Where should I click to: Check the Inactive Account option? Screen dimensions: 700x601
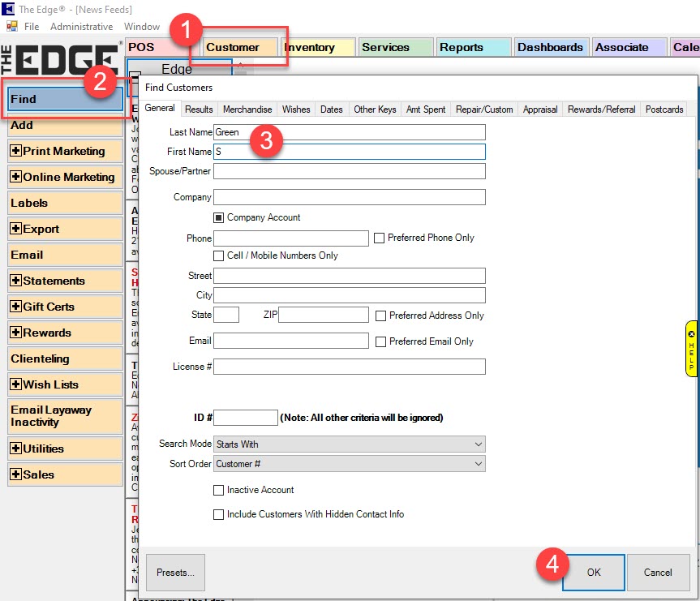[x=218, y=490]
